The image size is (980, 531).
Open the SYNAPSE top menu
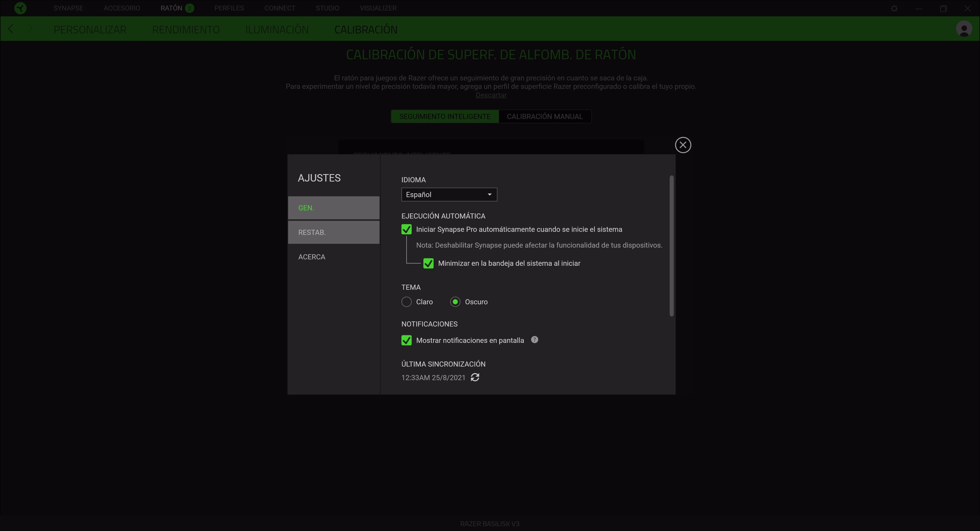point(68,8)
